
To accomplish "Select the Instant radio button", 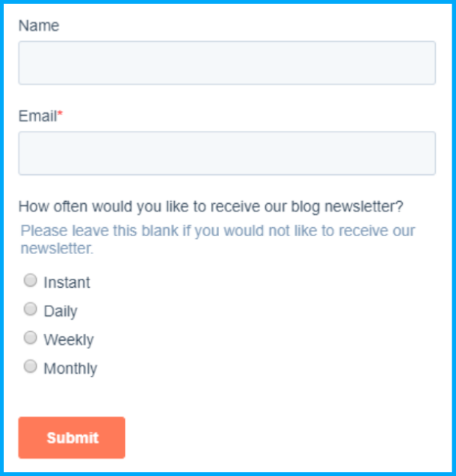I will 30,280.
